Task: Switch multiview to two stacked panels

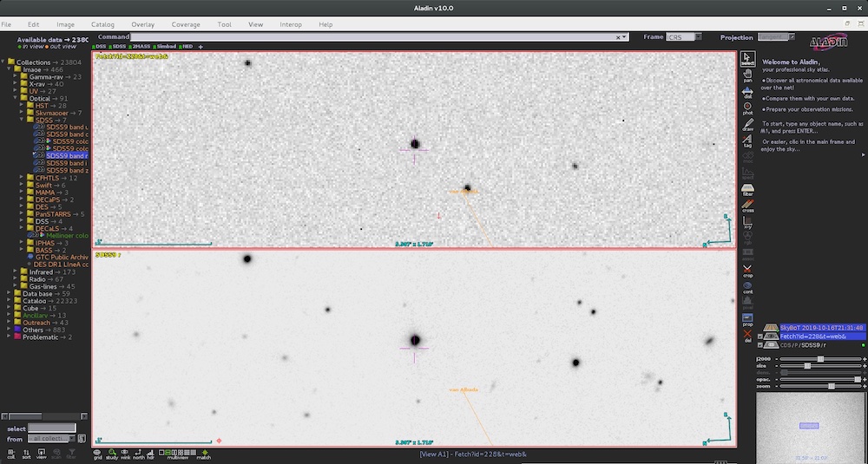Action: coord(168,453)
